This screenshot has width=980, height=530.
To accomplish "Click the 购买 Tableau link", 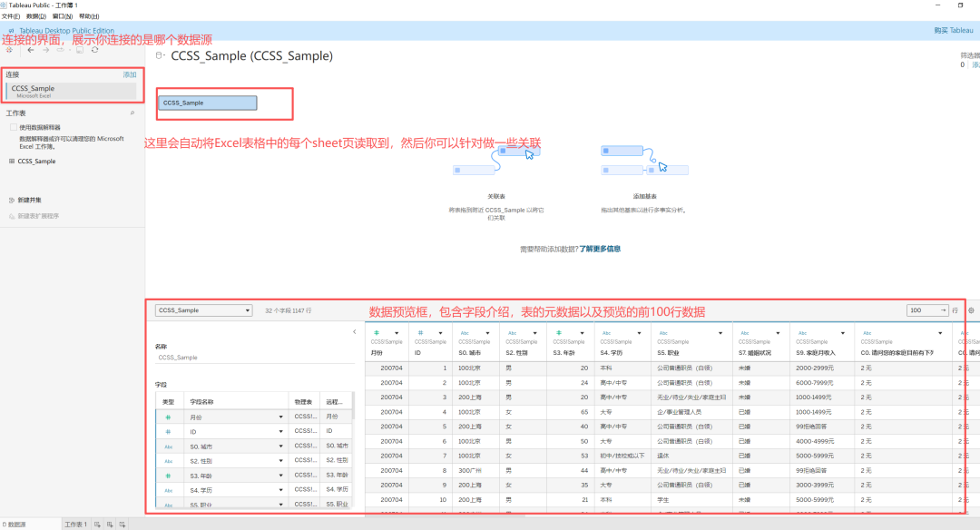I will click(954, 30).
